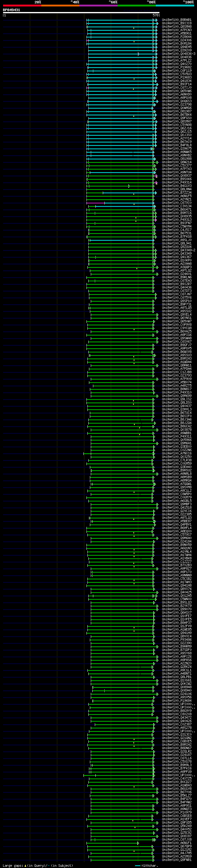Click hit label UniRef100_Q0Q6S3
197x868 pixels.
tap(176, 101)
